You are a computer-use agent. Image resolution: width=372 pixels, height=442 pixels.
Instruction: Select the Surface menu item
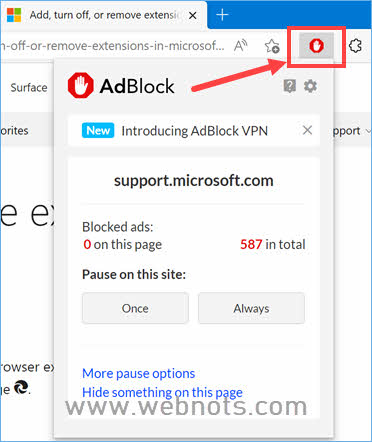[29, 88]
